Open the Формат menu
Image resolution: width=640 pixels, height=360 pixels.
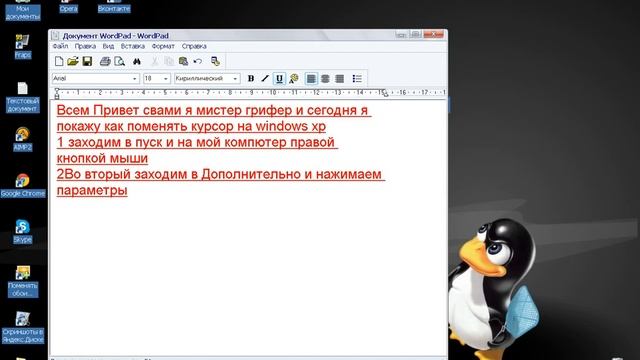point(163,46)
